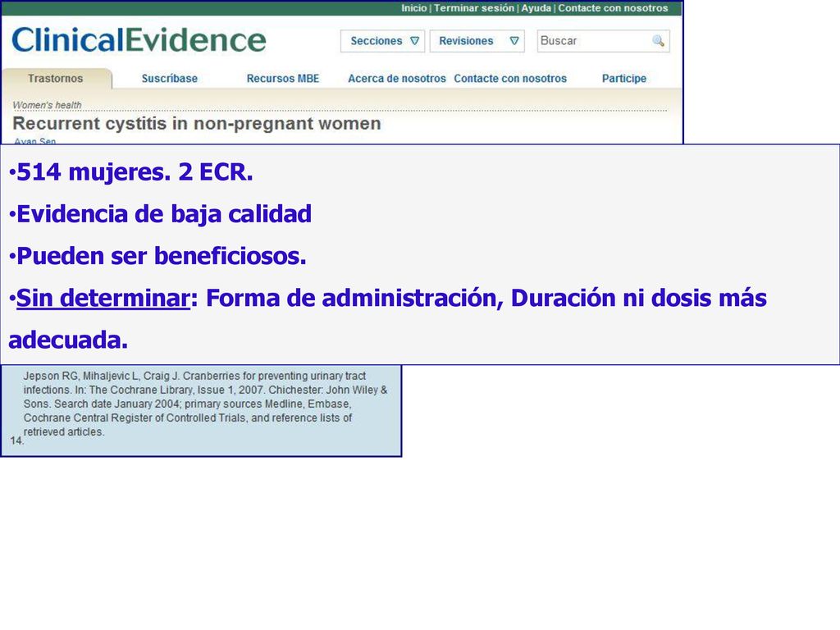Open the Secciones dropdown
The width and height of the screenshot is (840, 630).
(x=382, y=41)
